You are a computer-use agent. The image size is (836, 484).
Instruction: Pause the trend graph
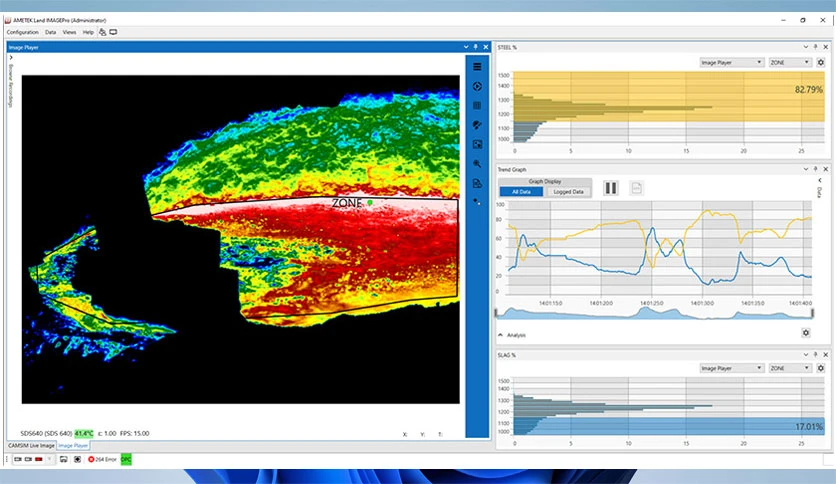610,188
